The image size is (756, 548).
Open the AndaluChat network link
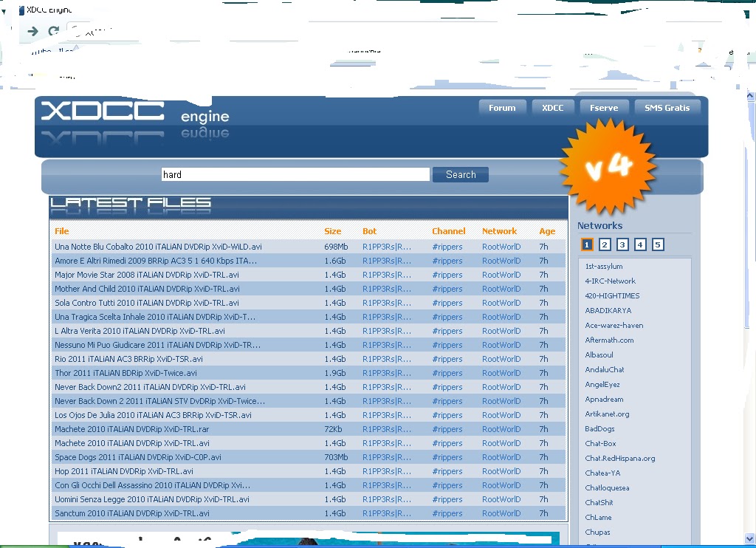pos(605,369)
